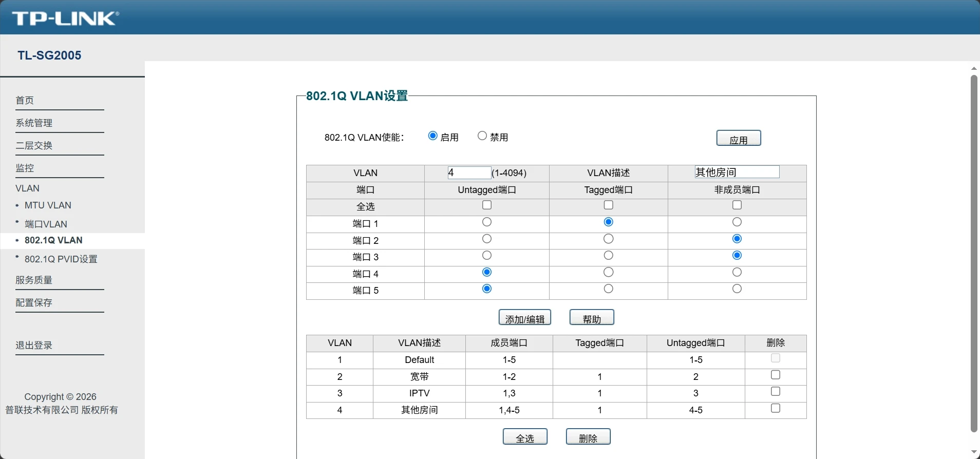Set 端口 5 as Tagged
980x459 pixels.
(x=609, y=289)
